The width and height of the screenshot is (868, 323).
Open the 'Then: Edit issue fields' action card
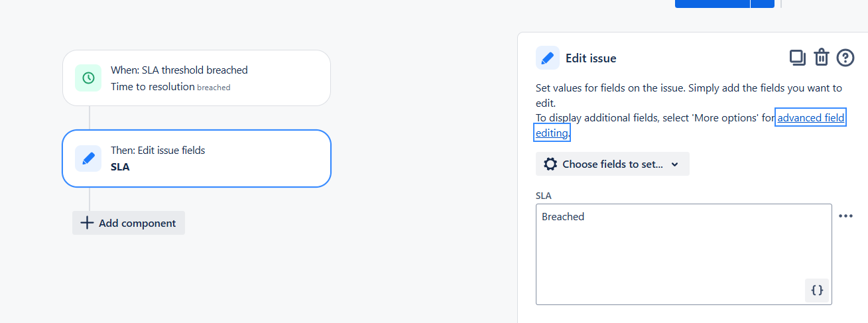pyautogui.click(x=196, y=159)
